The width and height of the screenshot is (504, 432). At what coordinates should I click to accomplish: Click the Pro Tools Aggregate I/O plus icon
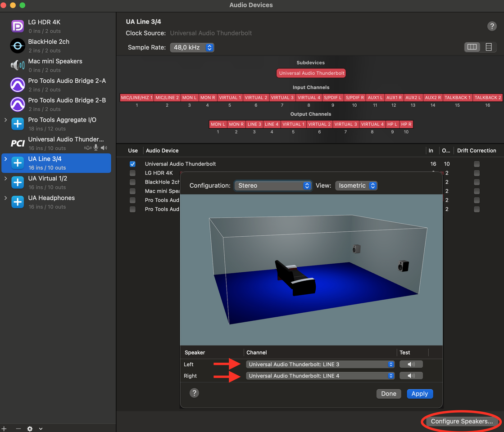coord(18,124)
